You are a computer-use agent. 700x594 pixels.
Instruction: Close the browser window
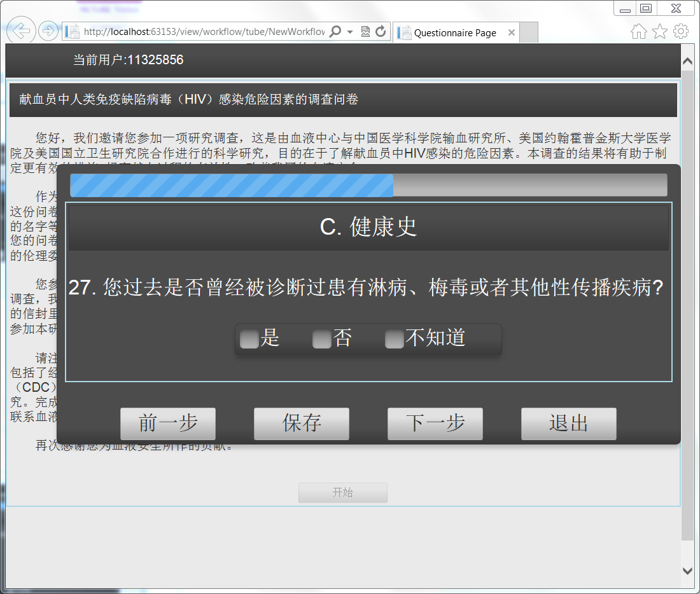(x=676, y=8)
